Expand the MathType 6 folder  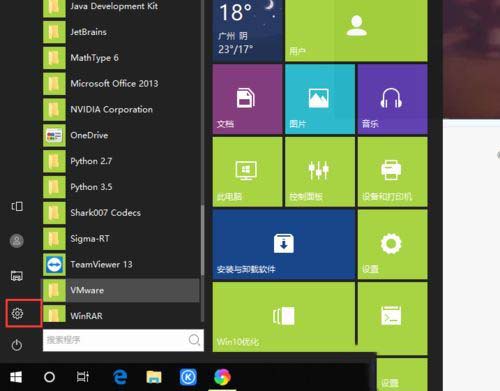(121, 58)
